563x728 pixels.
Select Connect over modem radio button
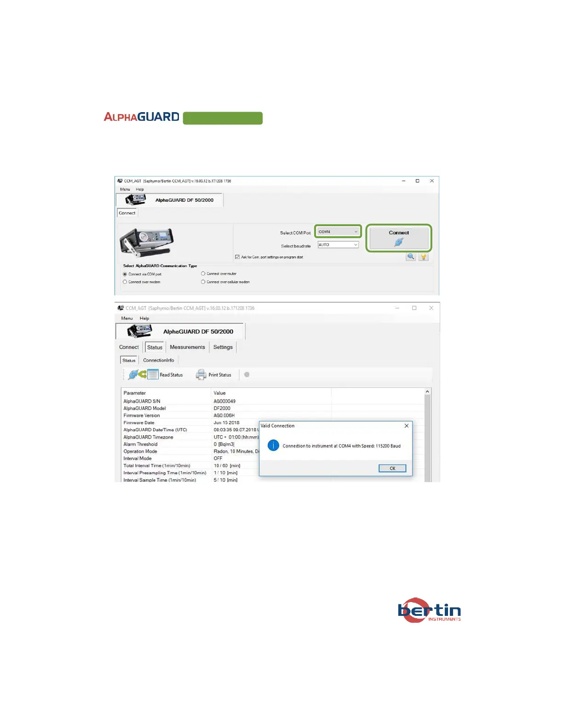[125, 282]
